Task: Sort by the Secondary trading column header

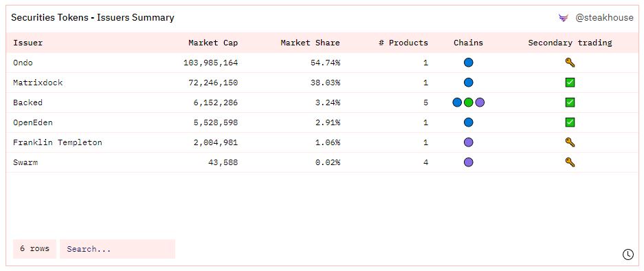Action: pyautogui.click(x=570, y=43)
